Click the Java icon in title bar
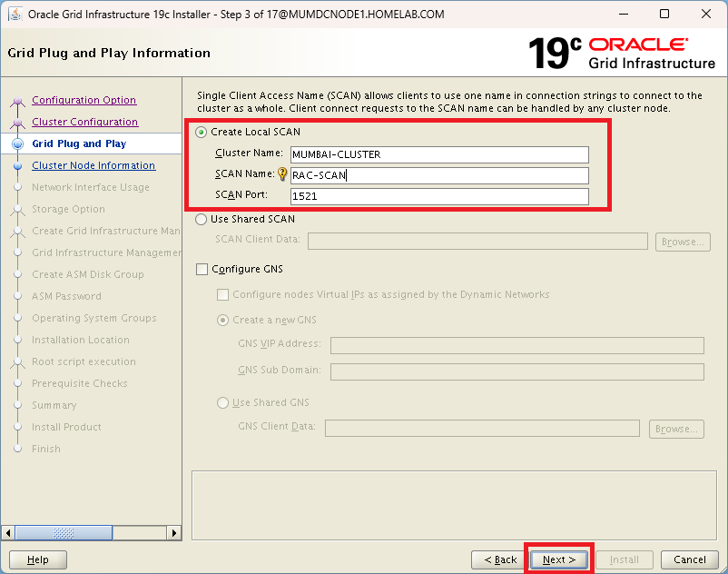The height and width of the screenshot is (574, 728). [15, 14]
